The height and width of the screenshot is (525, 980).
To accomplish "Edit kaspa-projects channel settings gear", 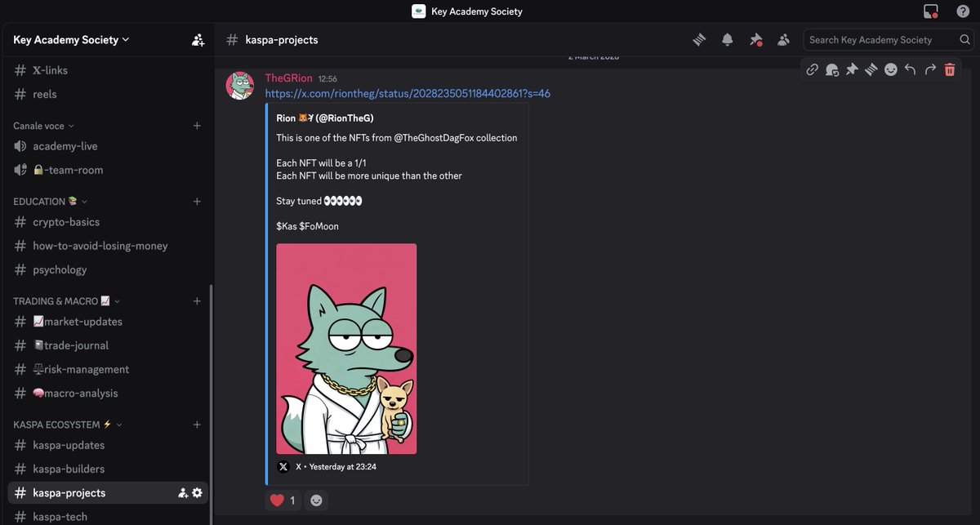I will (197, 493).
